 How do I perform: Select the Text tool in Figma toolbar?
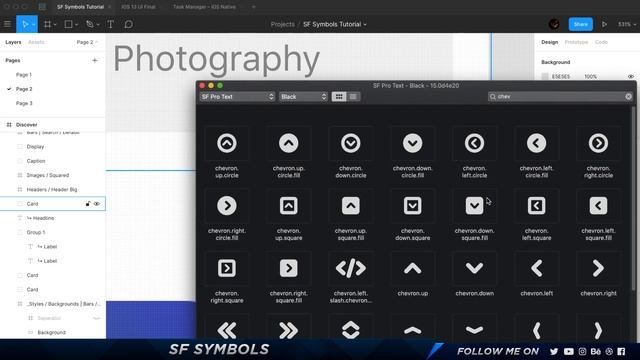[x=111, y=24]
